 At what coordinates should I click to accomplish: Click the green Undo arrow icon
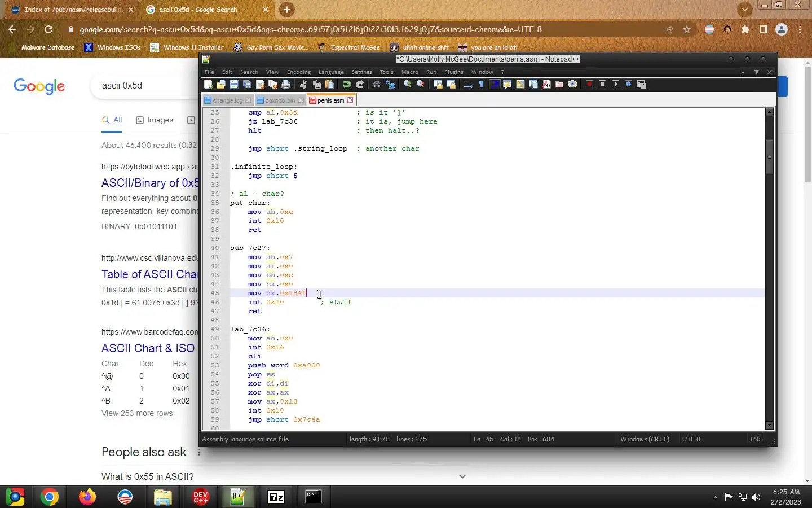point(346,84)
